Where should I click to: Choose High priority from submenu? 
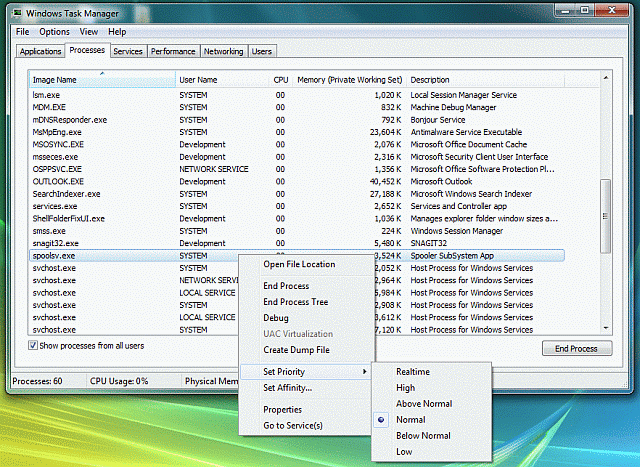tap(405, 388)
